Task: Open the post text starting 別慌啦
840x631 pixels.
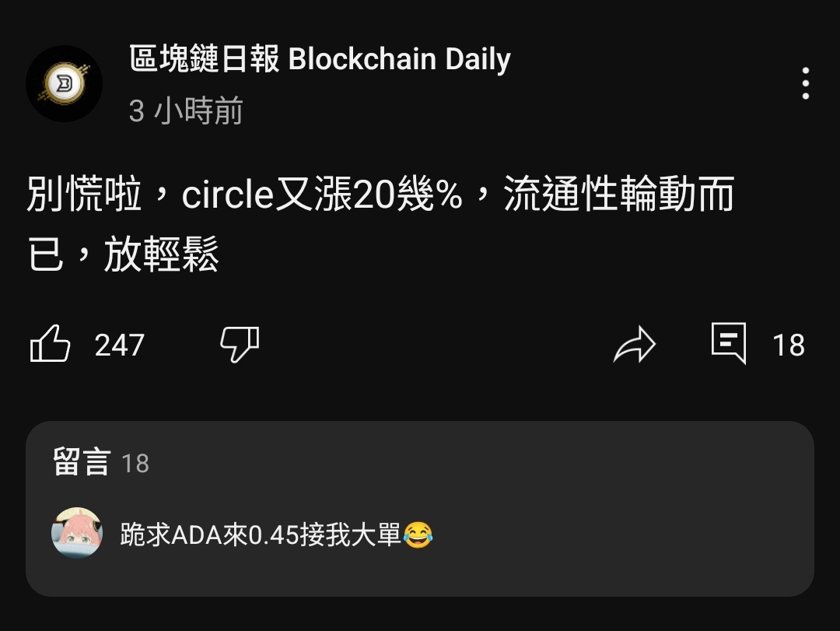Action: (380, 223)
